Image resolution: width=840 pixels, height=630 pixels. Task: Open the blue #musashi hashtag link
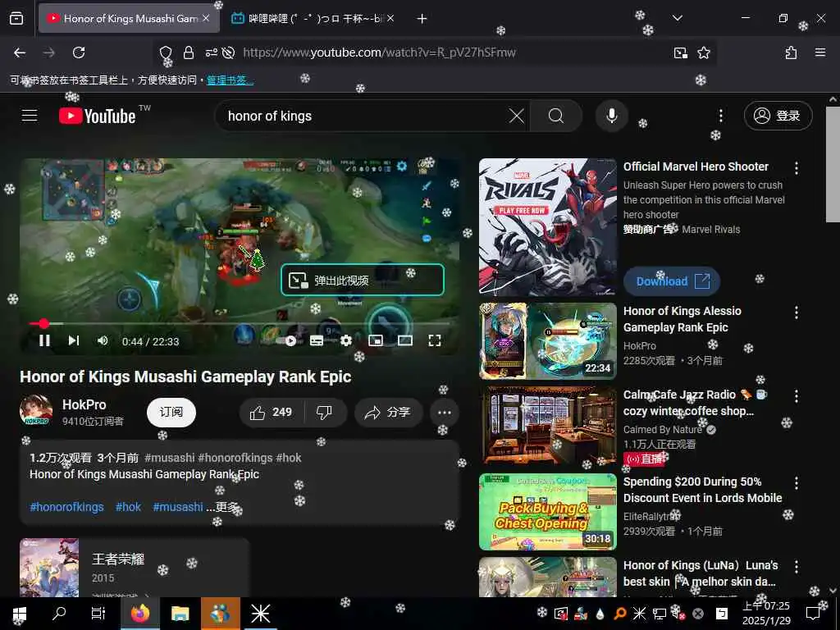(178, 507)
